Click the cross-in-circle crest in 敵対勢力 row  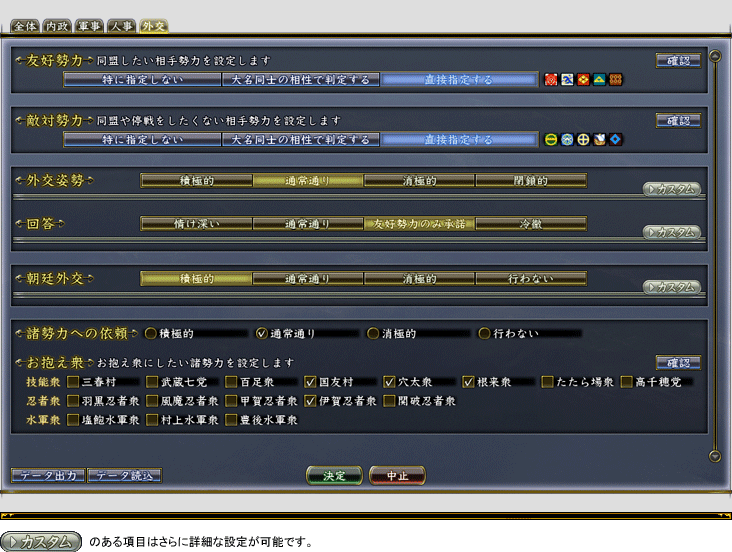[583, 139]
